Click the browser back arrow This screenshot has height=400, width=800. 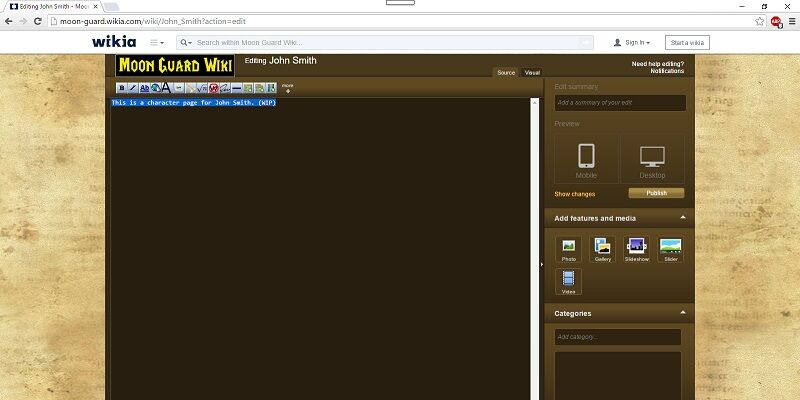(9, 21)
